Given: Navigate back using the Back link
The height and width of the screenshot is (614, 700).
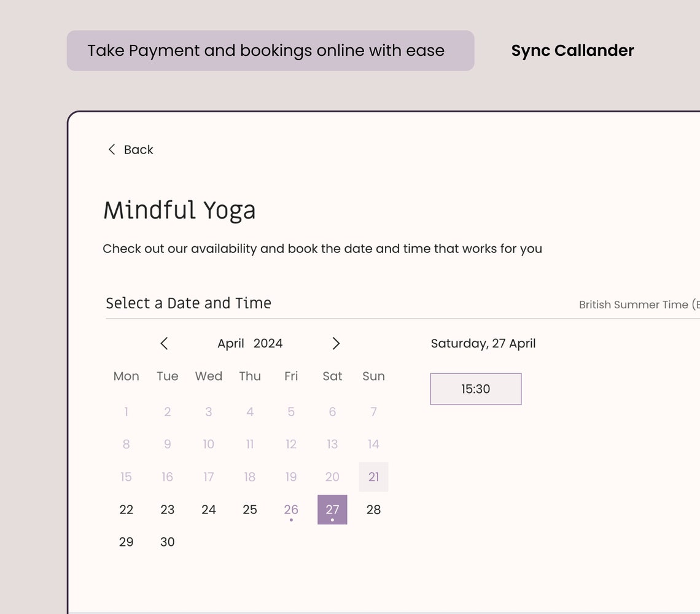Looking at the screenshot, I should 138,149.
